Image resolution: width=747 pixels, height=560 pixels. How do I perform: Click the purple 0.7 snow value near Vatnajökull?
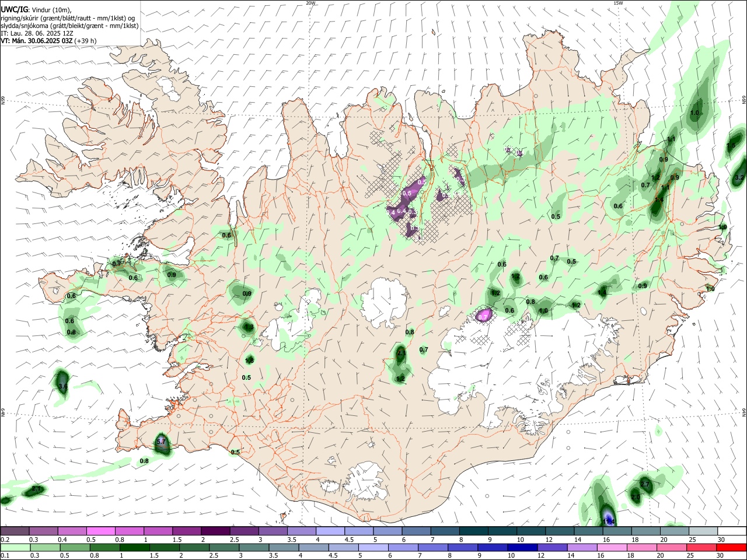pos(483,317)
